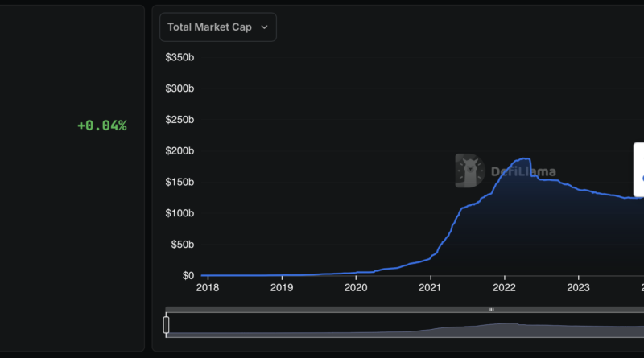Click the left handle of the range slider
The image size is (644, 358).
click(x=167, y=324)
